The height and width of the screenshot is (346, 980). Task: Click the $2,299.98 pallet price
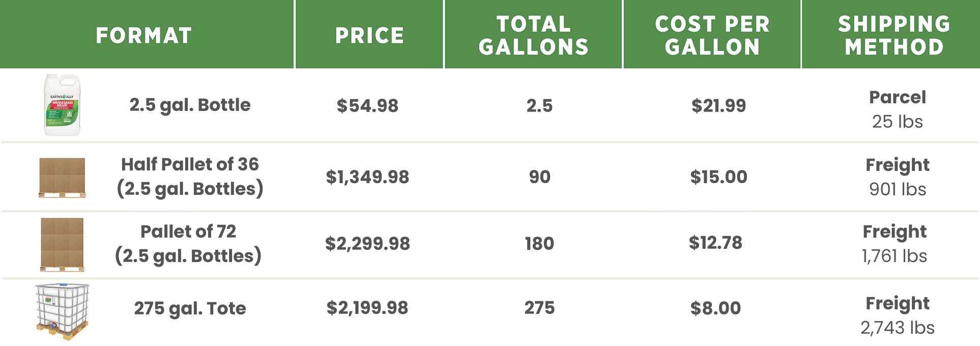tap(367, 244)
